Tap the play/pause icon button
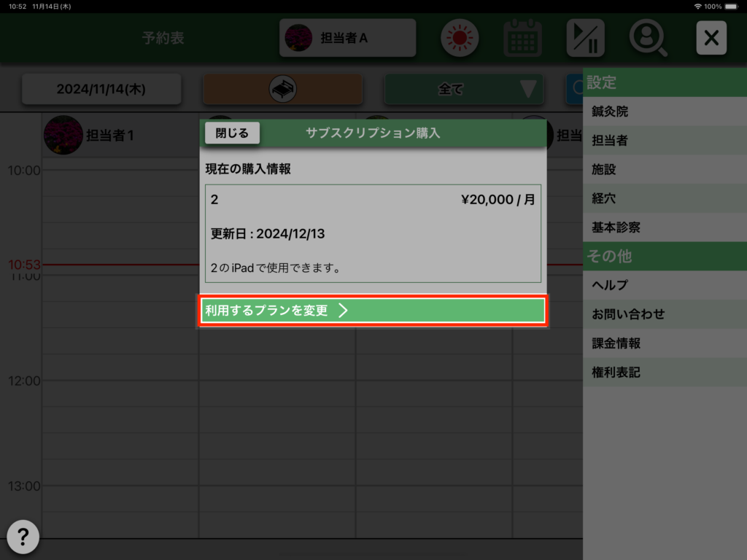 [x=586, y=38]
